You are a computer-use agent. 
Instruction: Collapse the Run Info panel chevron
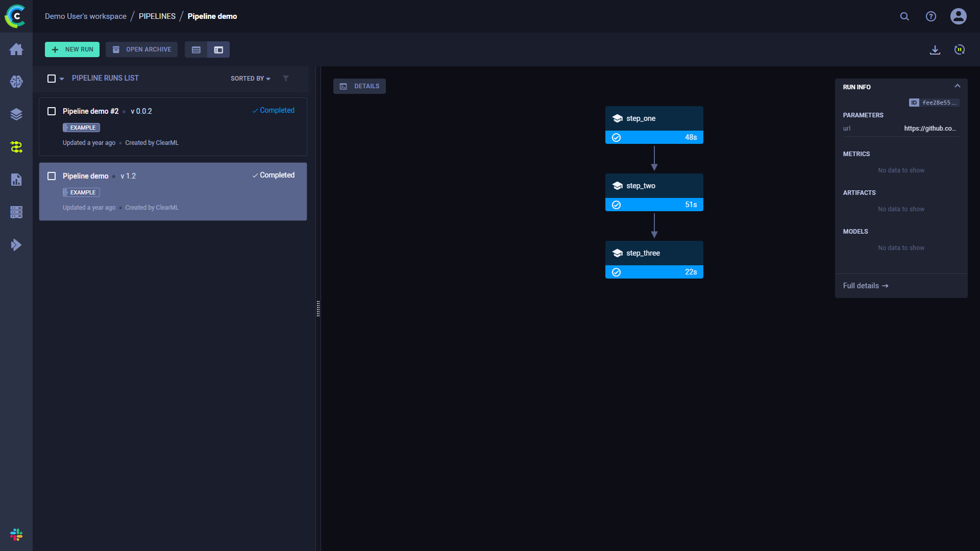[x=957, y=86]
